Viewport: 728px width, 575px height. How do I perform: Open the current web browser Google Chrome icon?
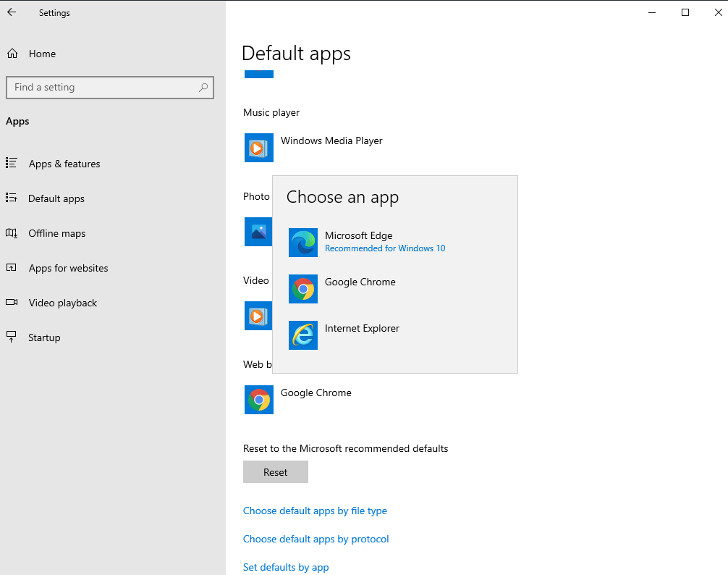(259, 400)
